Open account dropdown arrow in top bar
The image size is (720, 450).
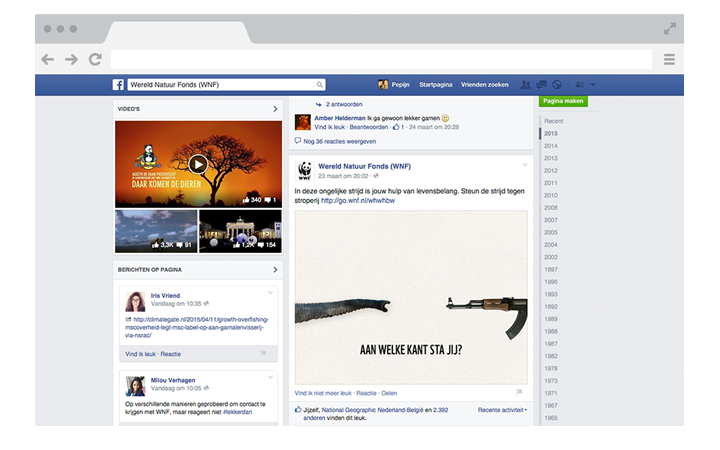click(593, 84)
